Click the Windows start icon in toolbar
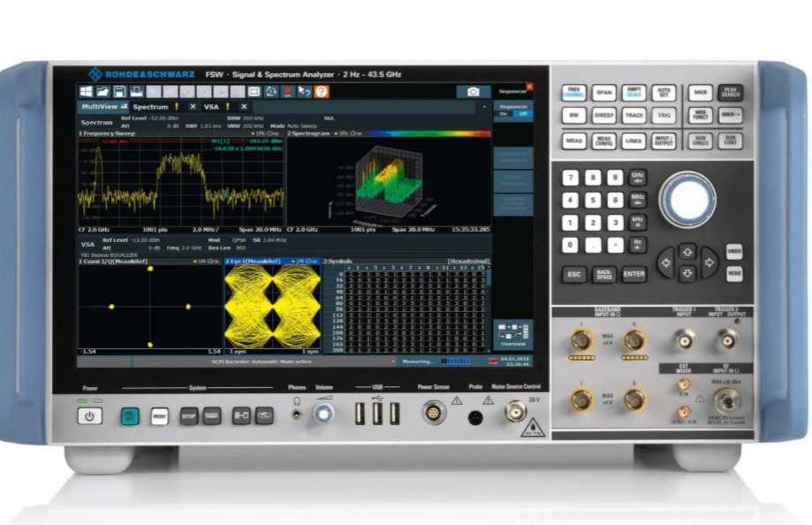 pos(87,92)
